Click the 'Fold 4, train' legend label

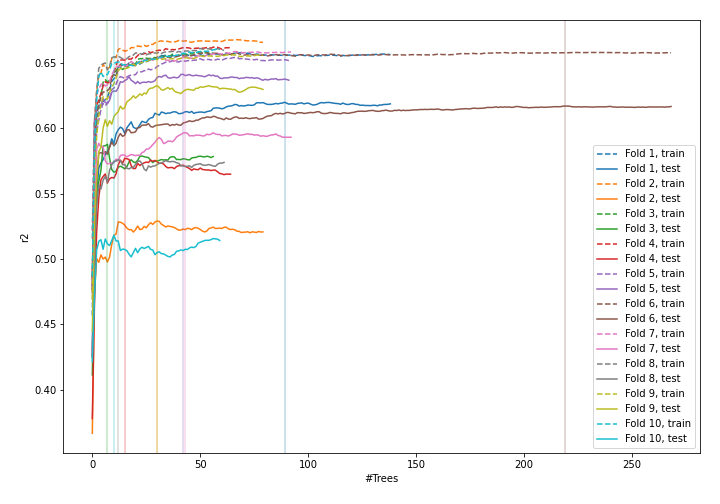(654, 243)
